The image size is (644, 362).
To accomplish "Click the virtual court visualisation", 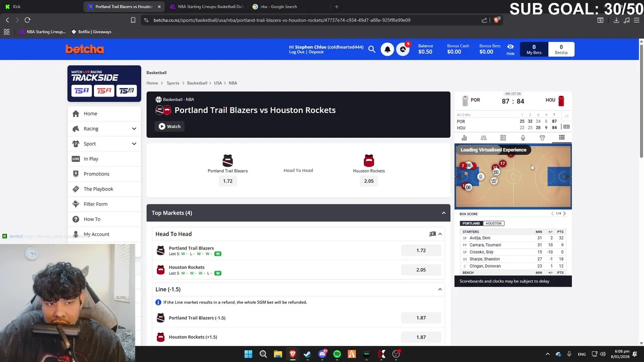I will (513, 176).
